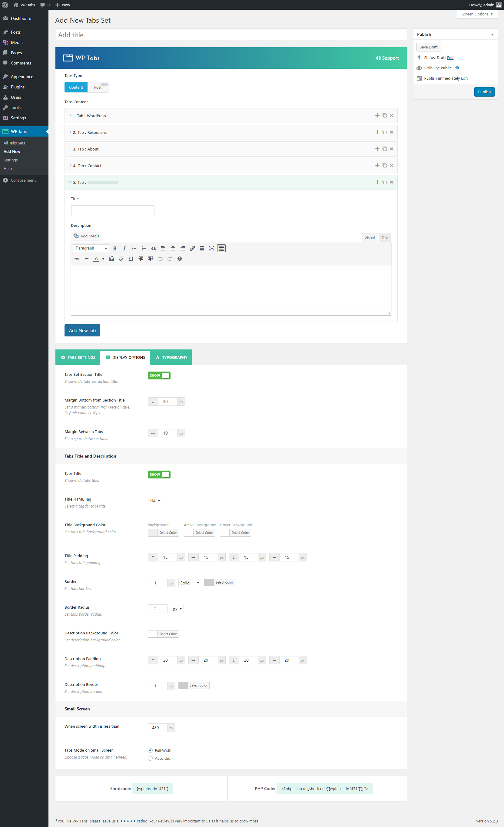The width and height of the screenshot is (504, 827).
Task: Toggle bold formatting in Description editor
Action: tap(115, 248)
